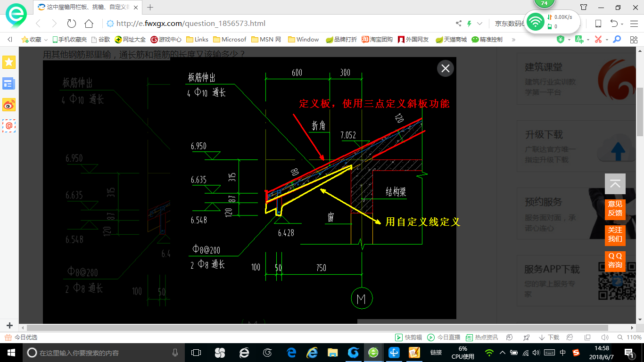Open the 外国网友 bookmark
This screenshot has height=362, width=644.
tap(413, 40)
